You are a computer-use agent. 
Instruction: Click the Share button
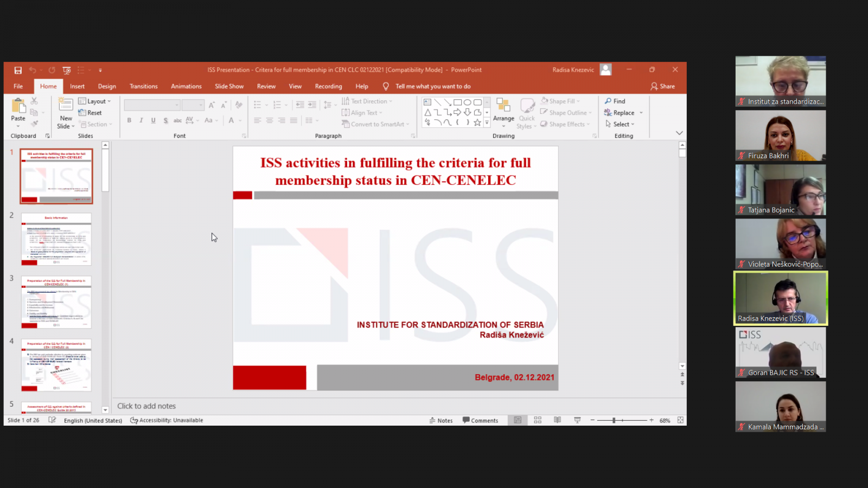(x=663, y=86)
